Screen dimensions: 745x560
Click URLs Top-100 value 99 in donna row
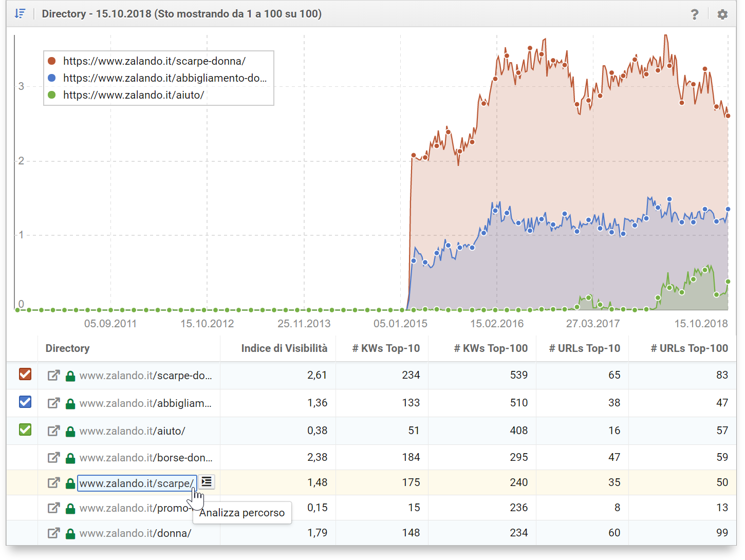722,533
